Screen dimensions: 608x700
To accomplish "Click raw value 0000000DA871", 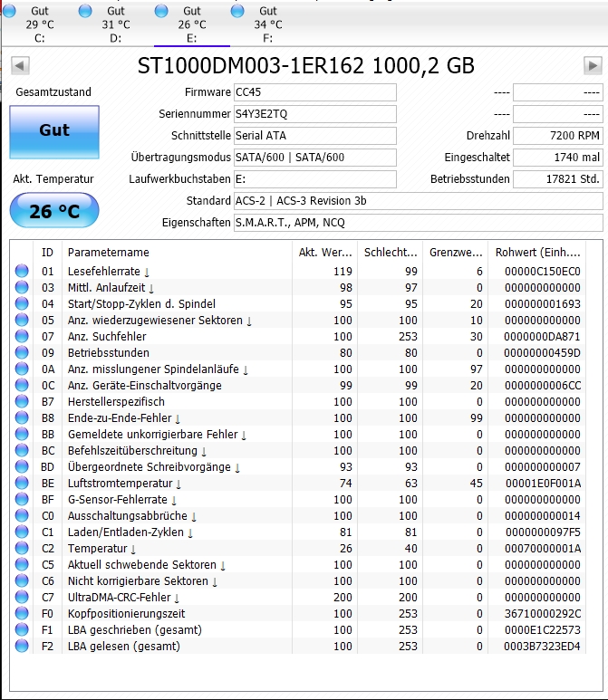I will pos(542,337).
